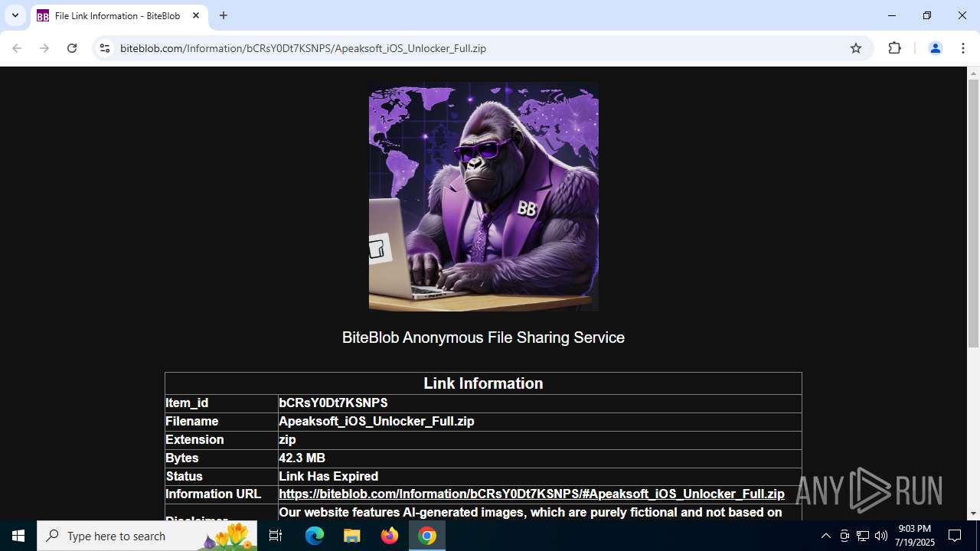Click the 42.3 MB bytes value

pyautogui.click(x=302, y=458)
